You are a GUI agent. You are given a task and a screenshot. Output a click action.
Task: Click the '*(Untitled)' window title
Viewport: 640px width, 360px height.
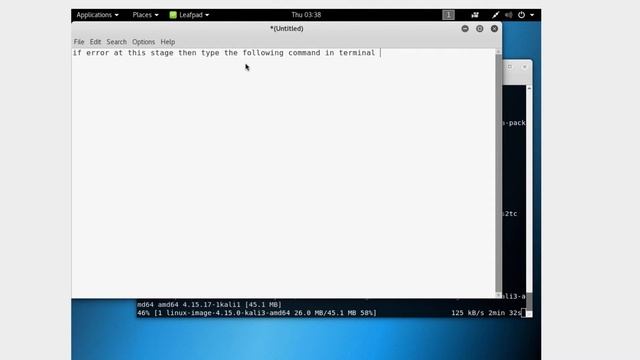287,29
